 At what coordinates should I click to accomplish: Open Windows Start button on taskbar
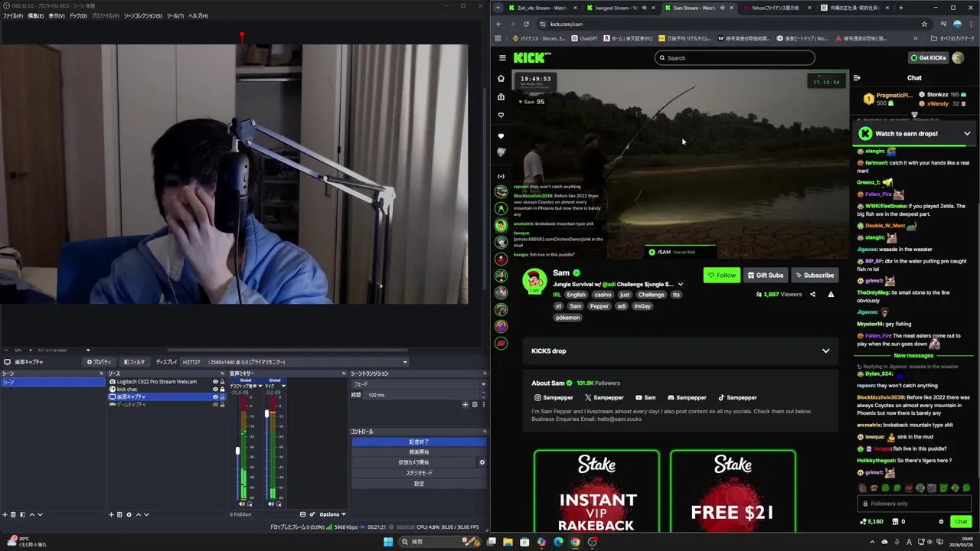388,542
